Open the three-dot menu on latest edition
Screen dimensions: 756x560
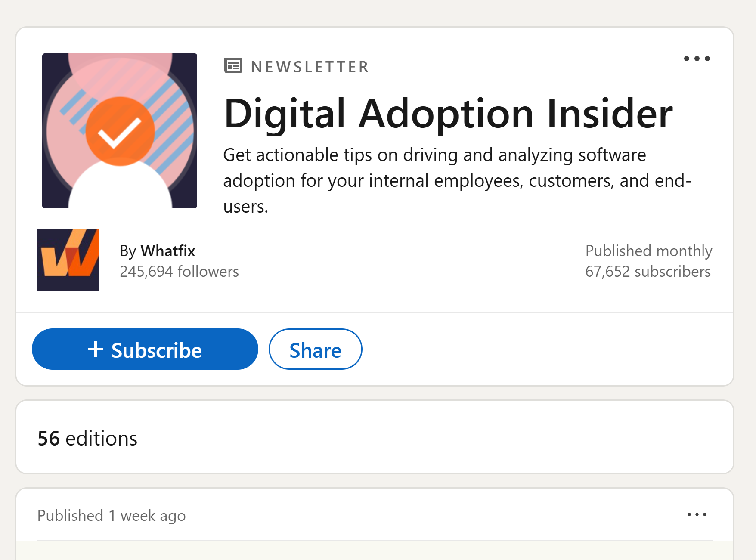point(697,514)
